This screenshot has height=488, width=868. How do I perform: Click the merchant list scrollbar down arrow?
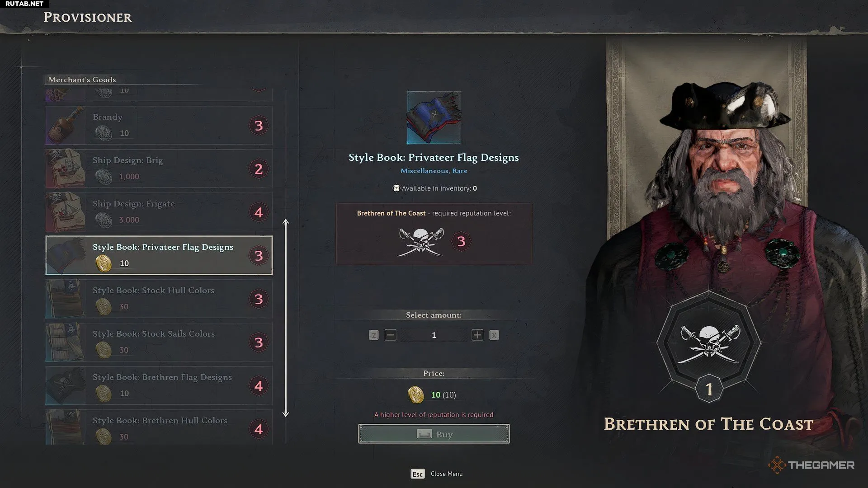[286, 413]
